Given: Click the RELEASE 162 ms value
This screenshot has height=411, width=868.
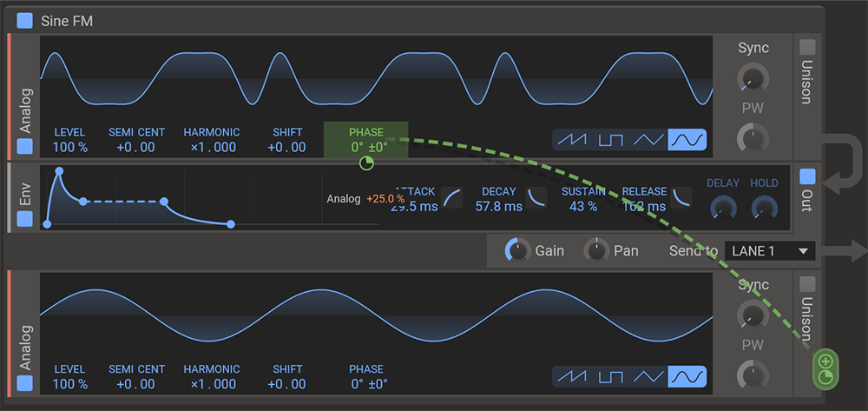Looking at the screenshot, I should (644, 207).
